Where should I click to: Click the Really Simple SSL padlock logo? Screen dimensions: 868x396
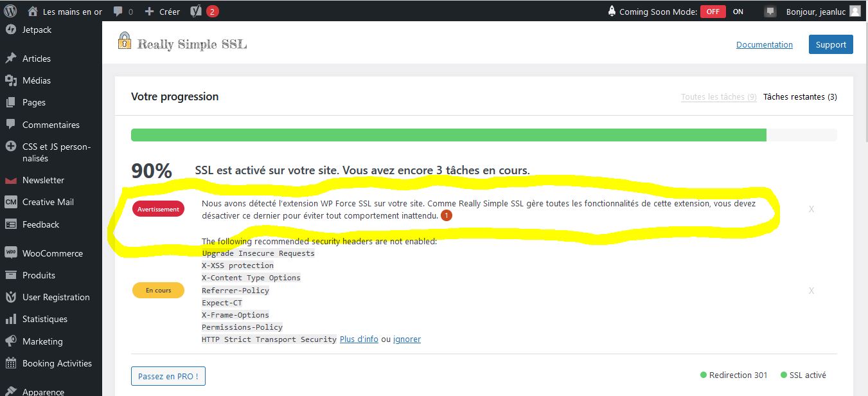pos(124,40)
